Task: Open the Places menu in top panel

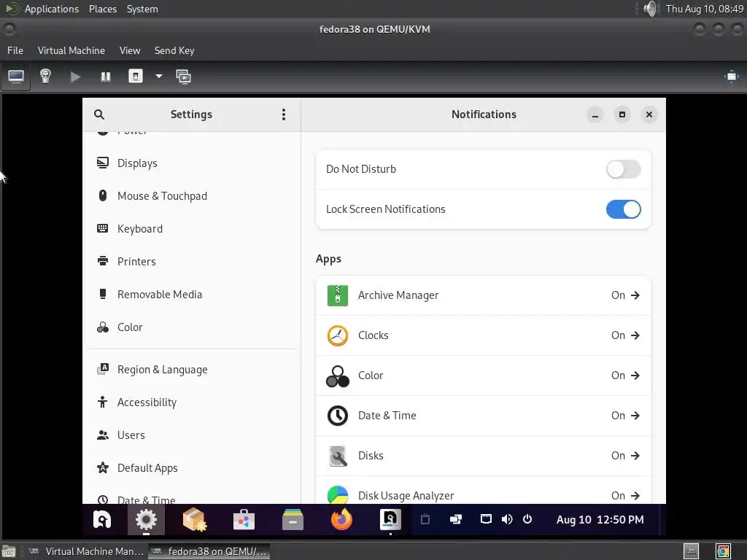Action: 103,9
